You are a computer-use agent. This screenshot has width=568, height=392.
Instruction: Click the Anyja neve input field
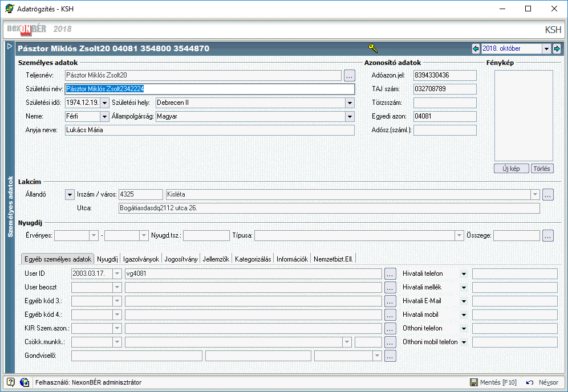pos(210,130)
